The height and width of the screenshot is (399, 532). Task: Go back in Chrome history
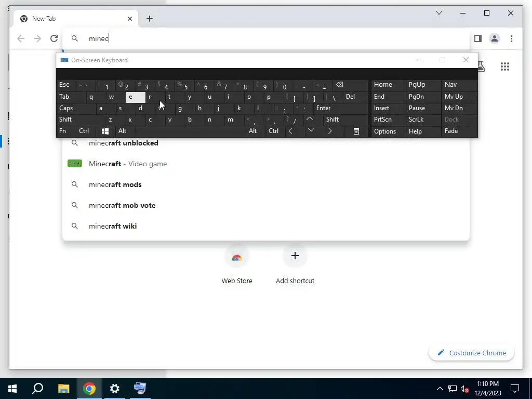[21, 38]
